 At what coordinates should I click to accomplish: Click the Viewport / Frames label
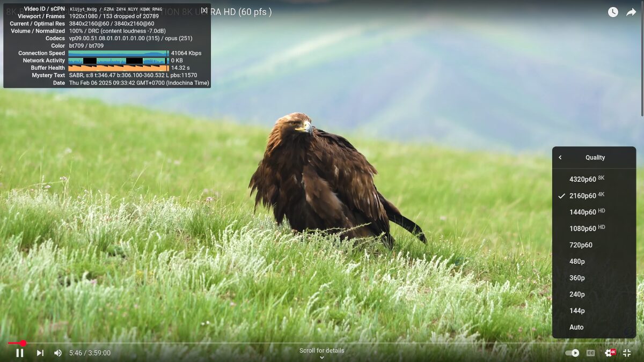point(41,16)
